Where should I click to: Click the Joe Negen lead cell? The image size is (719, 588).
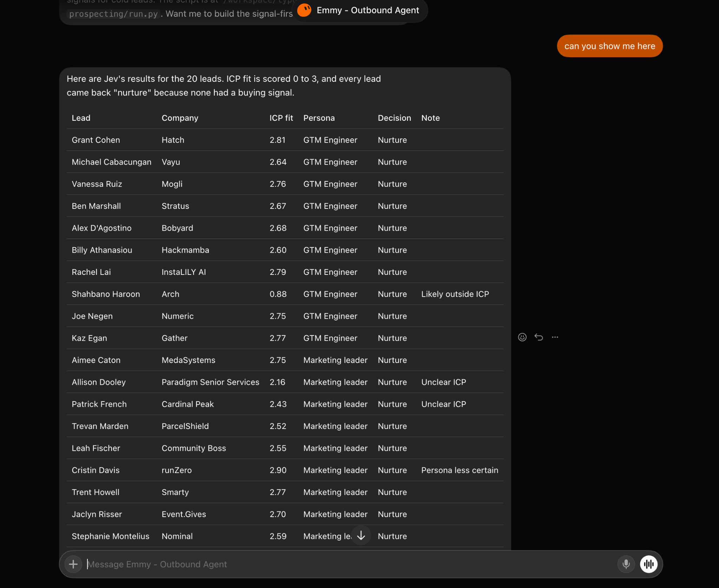pos(92,316)
